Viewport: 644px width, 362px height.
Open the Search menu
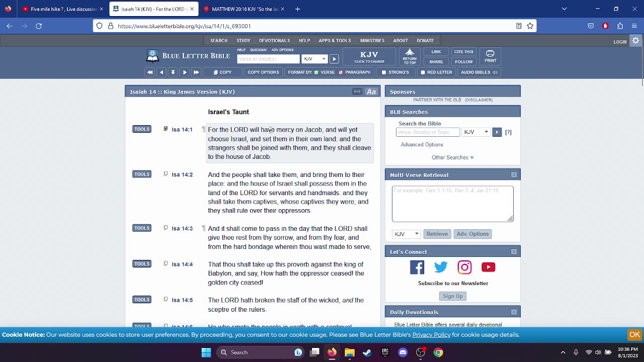[x=219, y=41]
